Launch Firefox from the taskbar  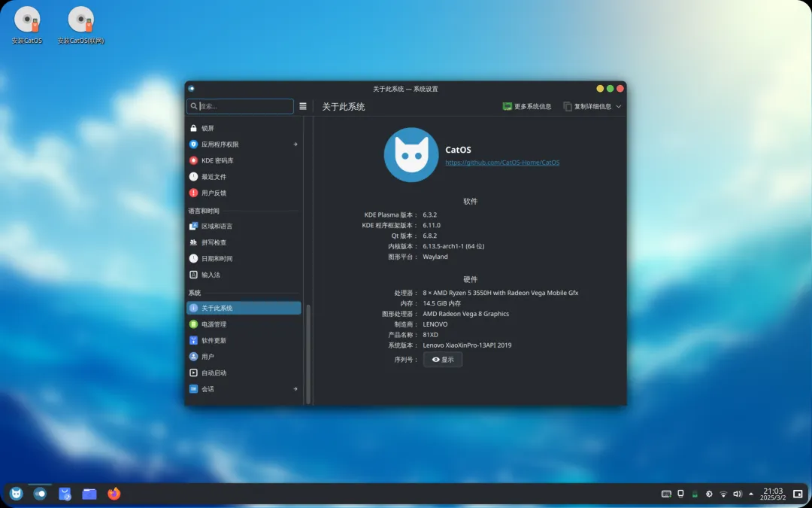(114, 494)
